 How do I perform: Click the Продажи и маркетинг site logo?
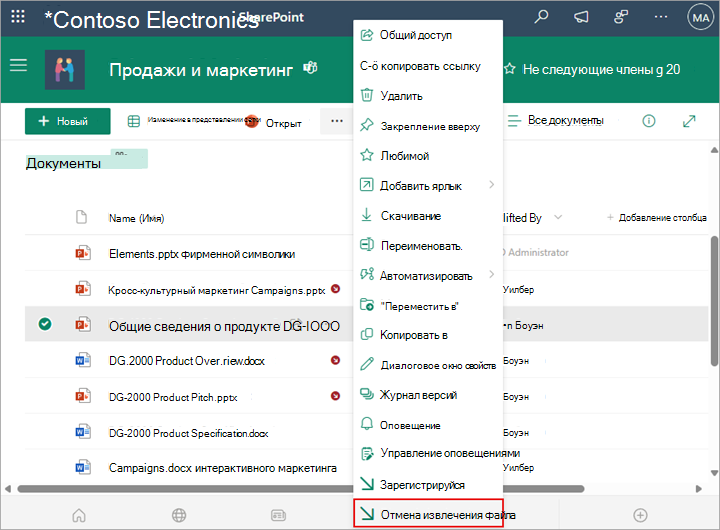tap(65, 70)
